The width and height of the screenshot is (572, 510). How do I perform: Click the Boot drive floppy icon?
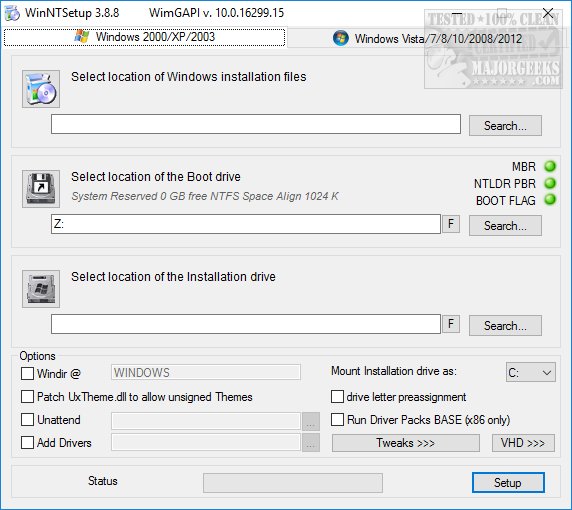[41, 189]
